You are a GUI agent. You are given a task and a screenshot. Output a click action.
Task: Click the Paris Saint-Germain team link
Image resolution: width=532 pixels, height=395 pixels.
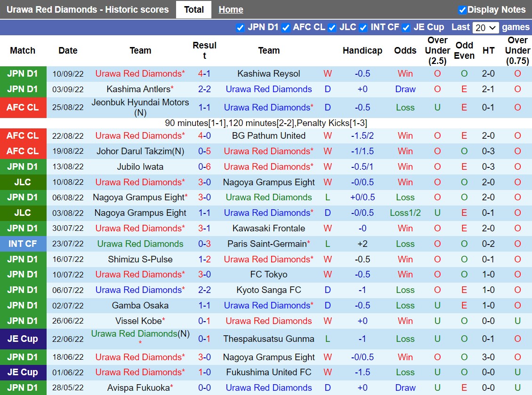pyautogui.click(x=267, y=244)
